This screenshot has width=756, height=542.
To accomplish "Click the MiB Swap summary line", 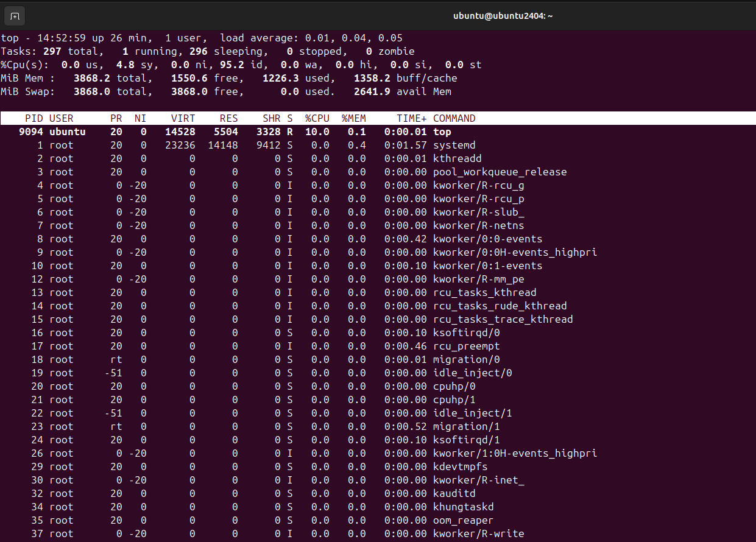I will pos(225,91).
